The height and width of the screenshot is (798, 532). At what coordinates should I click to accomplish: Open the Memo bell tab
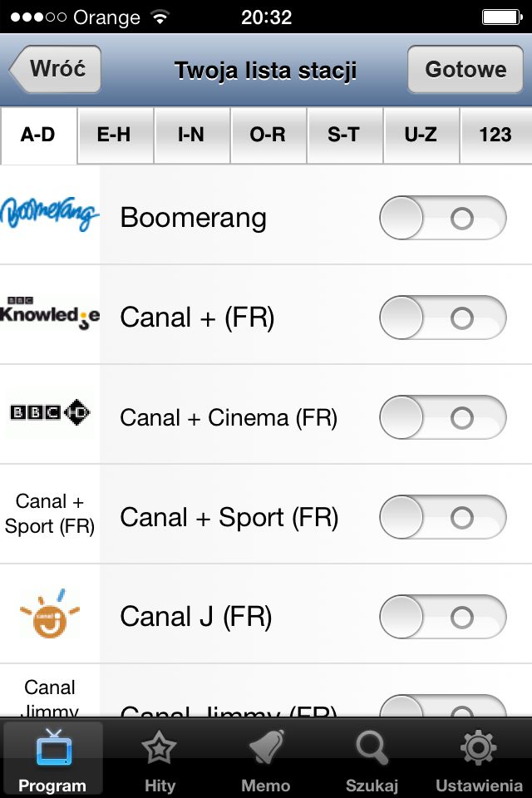(x=266, y=759)
